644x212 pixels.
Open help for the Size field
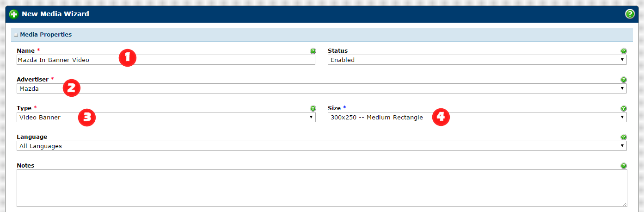(624, 108)
